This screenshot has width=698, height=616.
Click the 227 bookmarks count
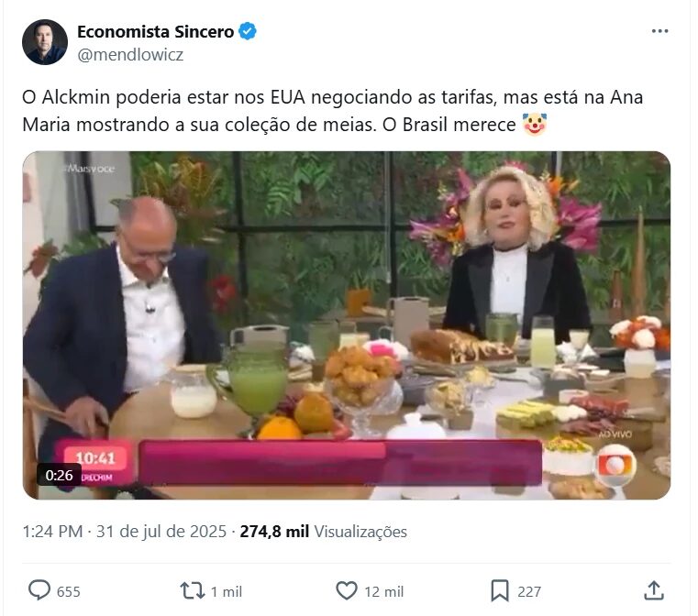[x=529, y=591]
